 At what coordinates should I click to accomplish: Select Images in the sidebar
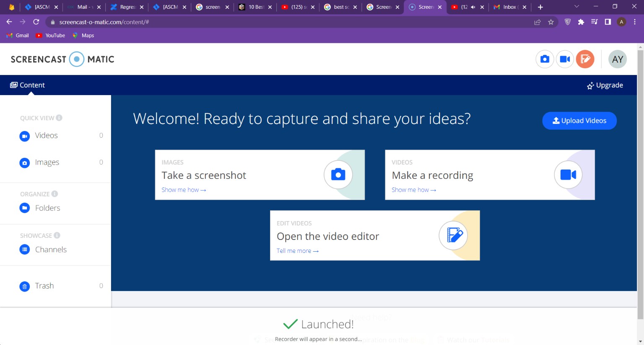pos(47,162)
